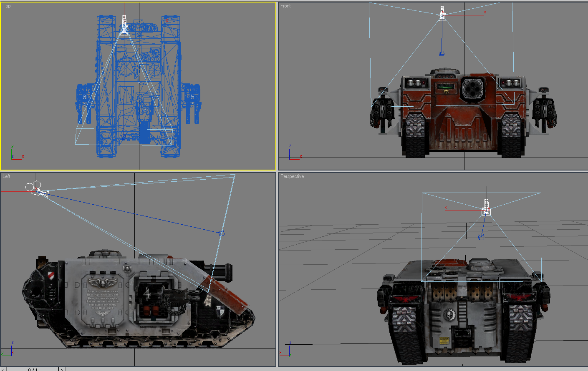Screen dimensions: 588x371
Task: Select the camera object in the Perspective viewport
Action: tap(486, 208)
